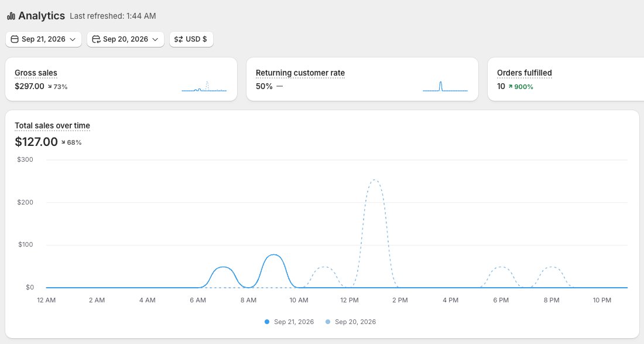Viewport: 644px width, 344px height.
Task: Click the 73% gross sales decrease indicator
Action: [x=57, y=87]
